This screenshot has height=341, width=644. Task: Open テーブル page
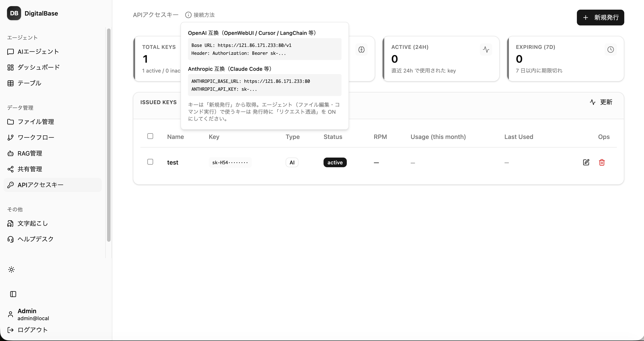pyautogui.click(x=52, y=83)
